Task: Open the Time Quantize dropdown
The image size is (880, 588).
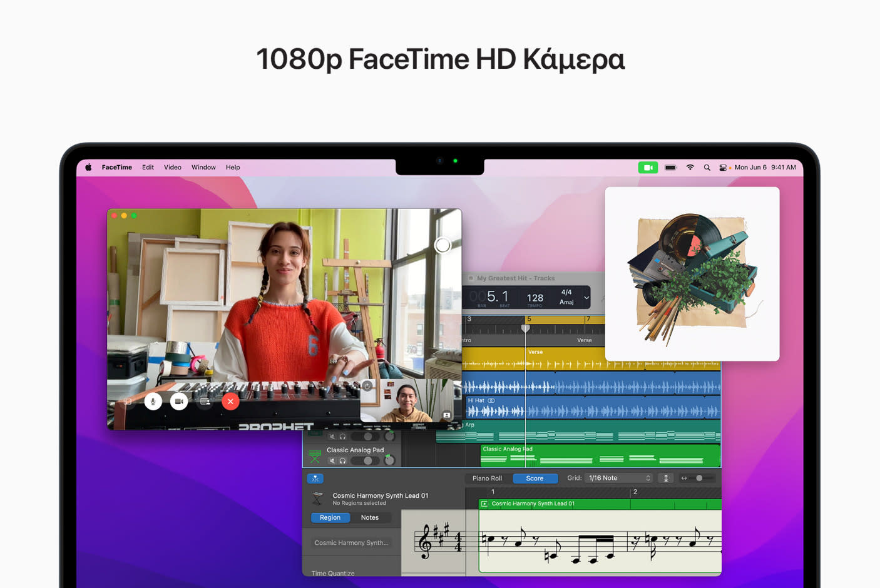Action: coord(332,573)
